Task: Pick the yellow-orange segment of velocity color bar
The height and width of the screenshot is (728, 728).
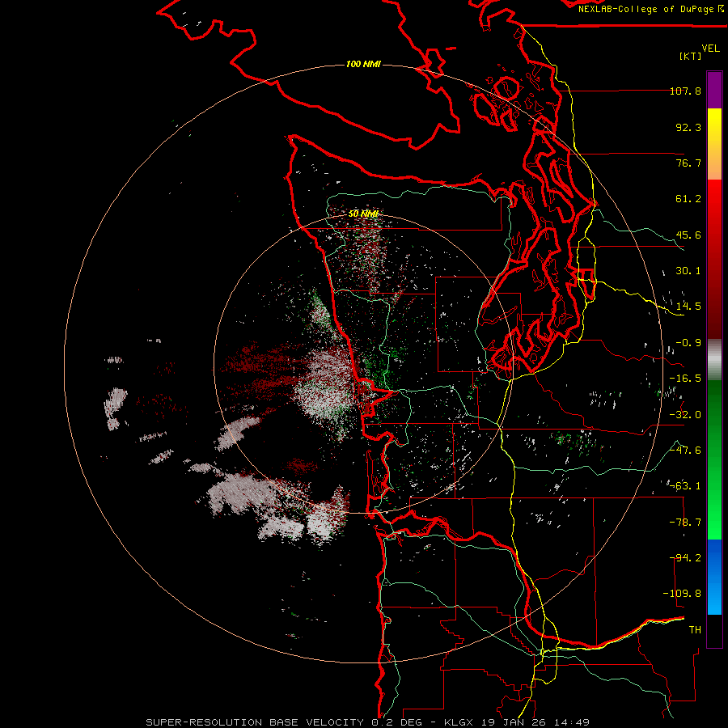Action: point(714,144)
